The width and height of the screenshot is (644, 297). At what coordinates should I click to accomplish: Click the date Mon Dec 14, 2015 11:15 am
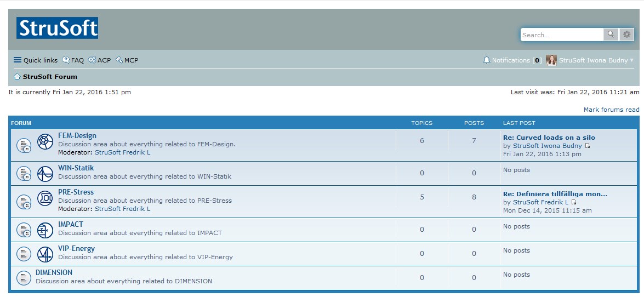pyautogui.click(x=548, y=210)
